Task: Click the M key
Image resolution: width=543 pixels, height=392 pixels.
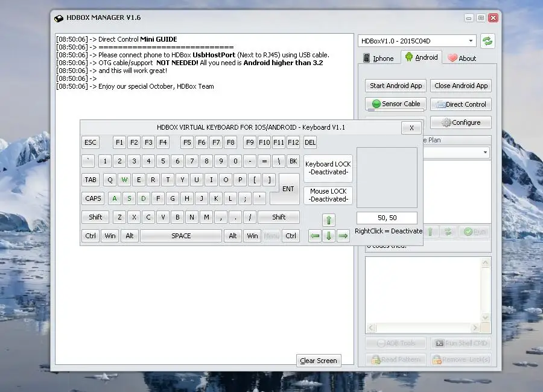Action: click(x=206, y=217)
